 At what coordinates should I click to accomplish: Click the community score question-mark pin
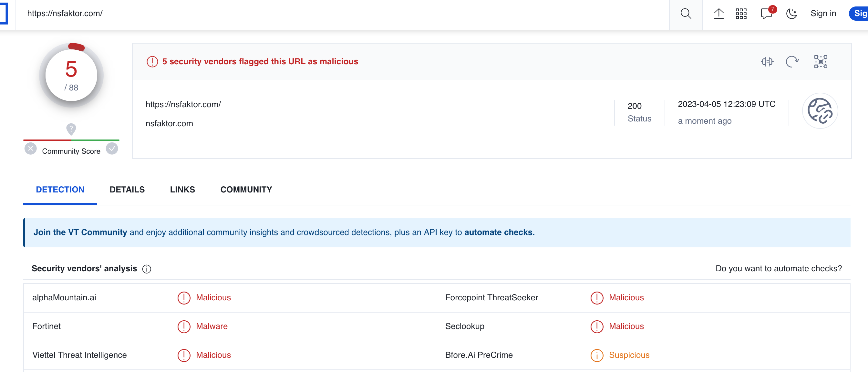click(71, 129)
